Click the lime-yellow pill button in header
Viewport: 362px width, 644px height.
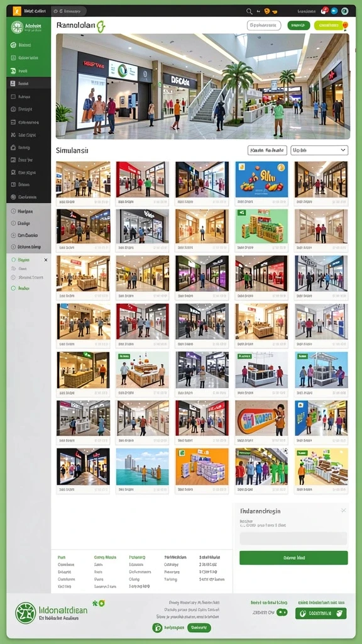(329, 25)
